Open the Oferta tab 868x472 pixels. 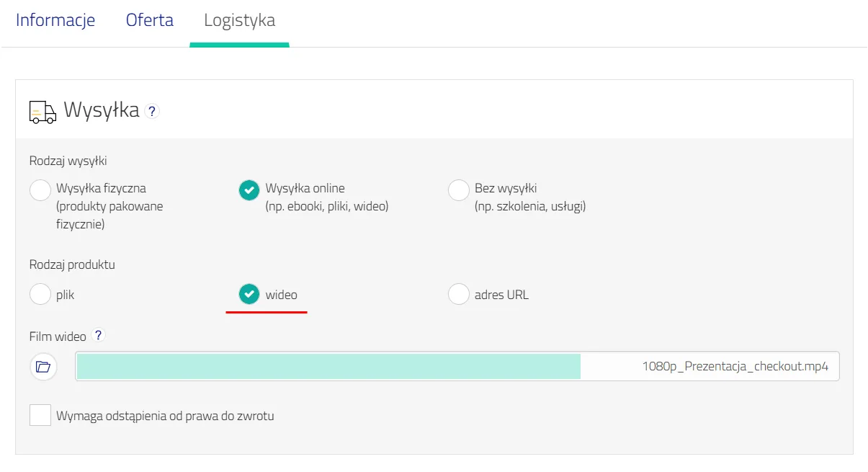click(150, 20)
